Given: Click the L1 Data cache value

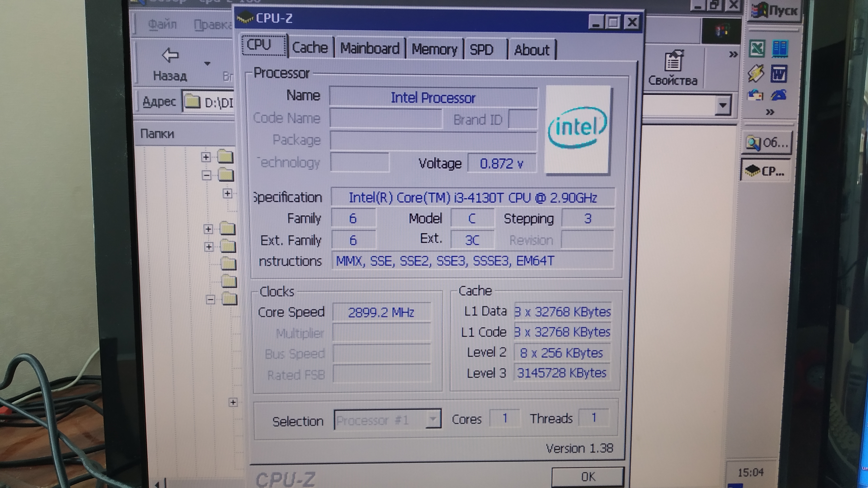Looking at the screenshot, I should tap(562, 311).
